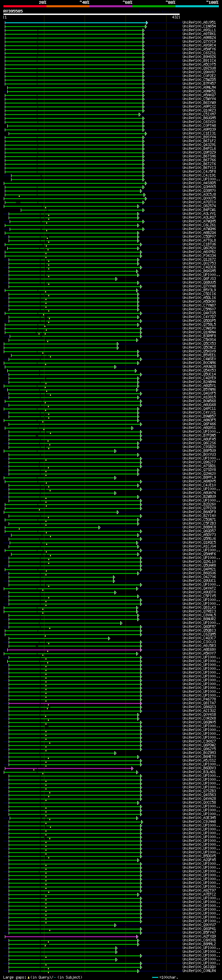
Task: Select hit label UniRef100_A8UG68
Action: [199, 404]
